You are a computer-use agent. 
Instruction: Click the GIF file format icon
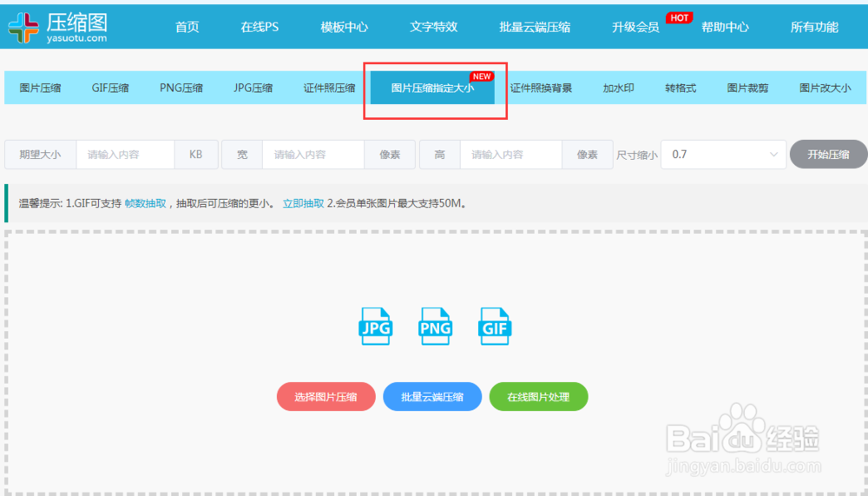point(495,327)
